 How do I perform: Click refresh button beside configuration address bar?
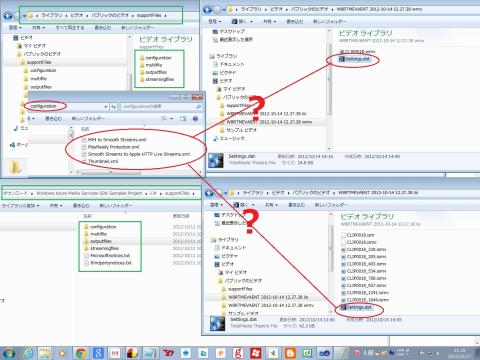113,107
